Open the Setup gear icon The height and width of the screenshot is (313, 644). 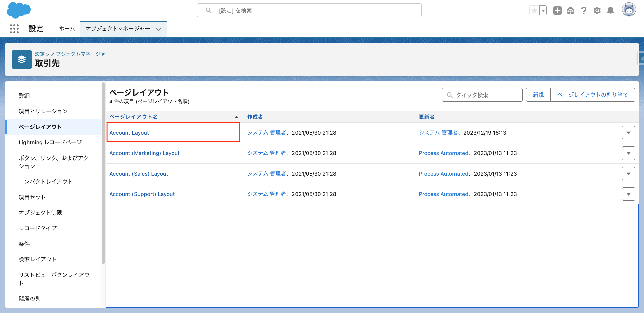point(597,10)
